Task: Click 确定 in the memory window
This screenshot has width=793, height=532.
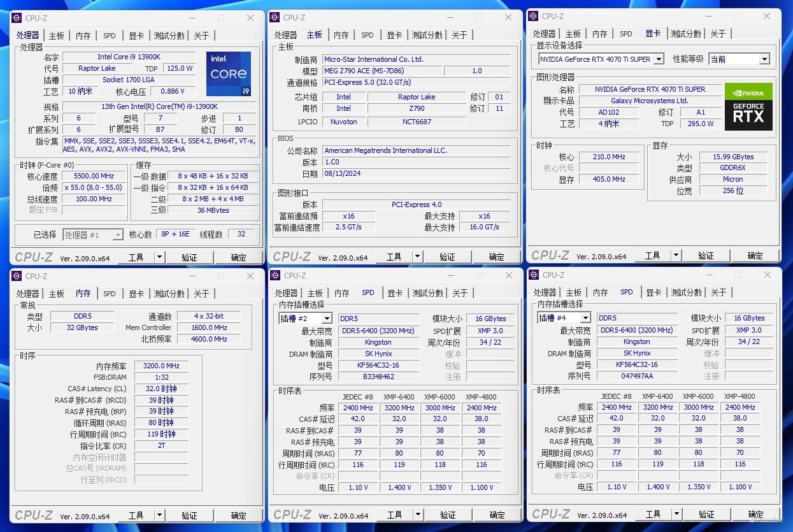Action: tap(239, 515)
